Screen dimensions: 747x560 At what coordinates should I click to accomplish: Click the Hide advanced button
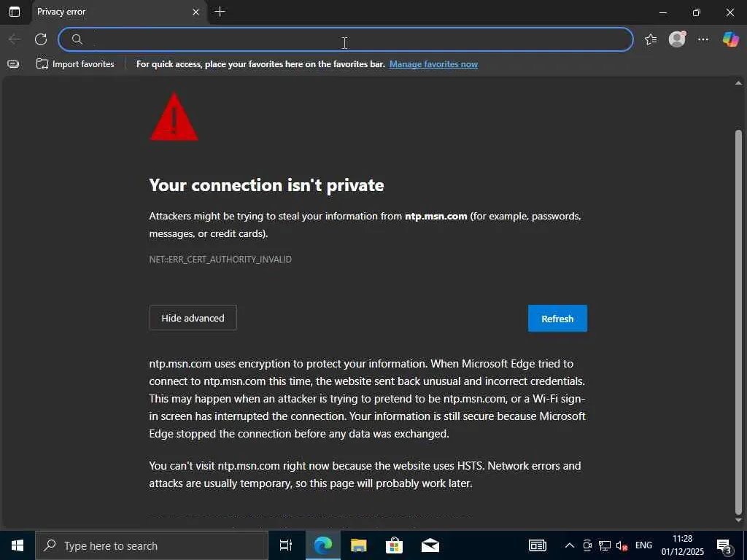[193, 318]
